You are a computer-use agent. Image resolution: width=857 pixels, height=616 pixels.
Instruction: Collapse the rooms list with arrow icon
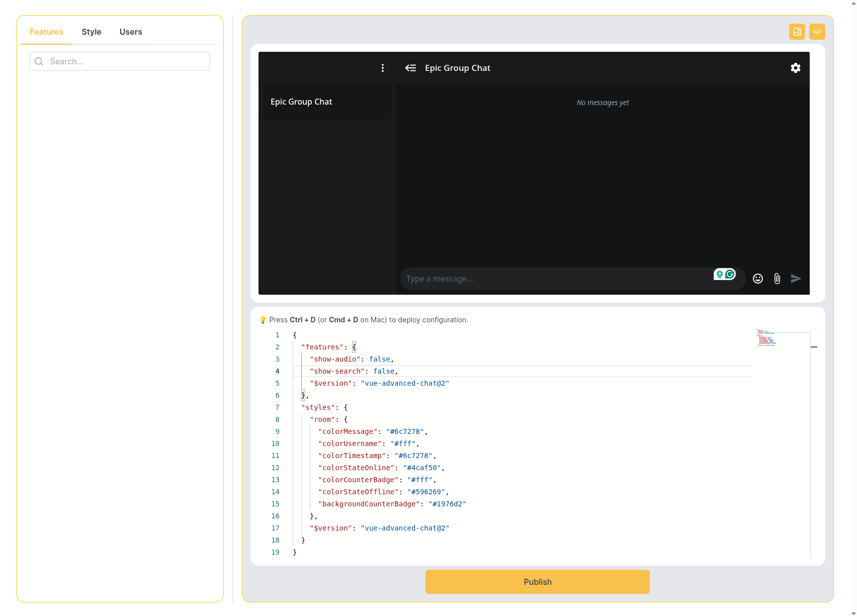(410, 68)
